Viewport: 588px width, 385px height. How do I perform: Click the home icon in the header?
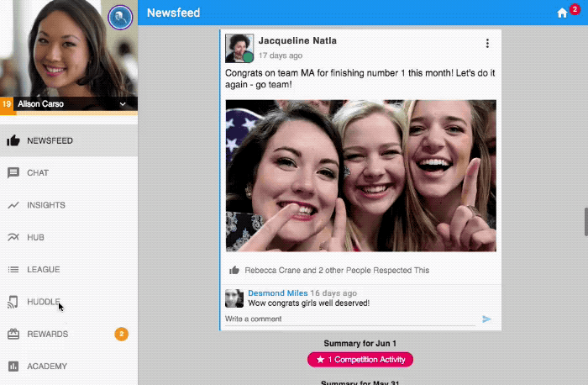tap(562, 13)
